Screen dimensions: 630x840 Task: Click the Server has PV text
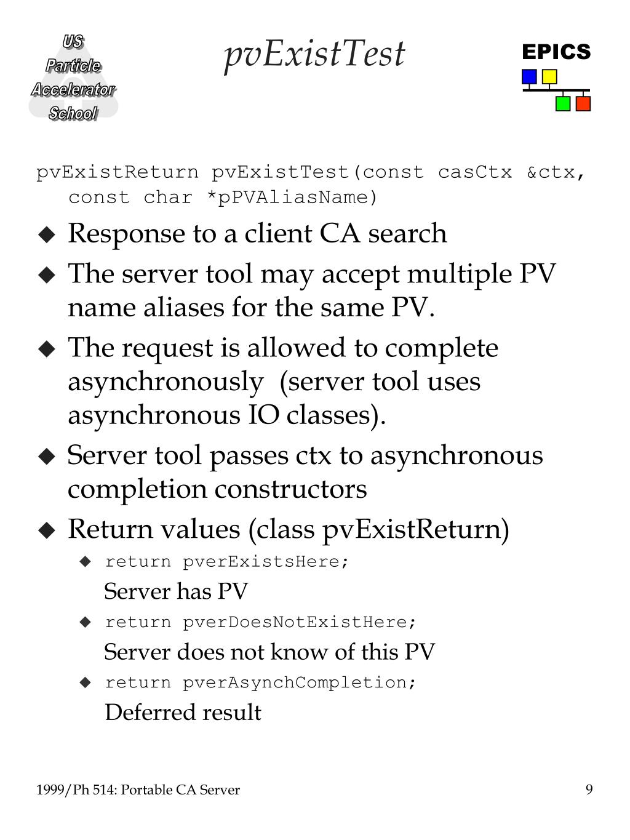[x=176, y=591]
